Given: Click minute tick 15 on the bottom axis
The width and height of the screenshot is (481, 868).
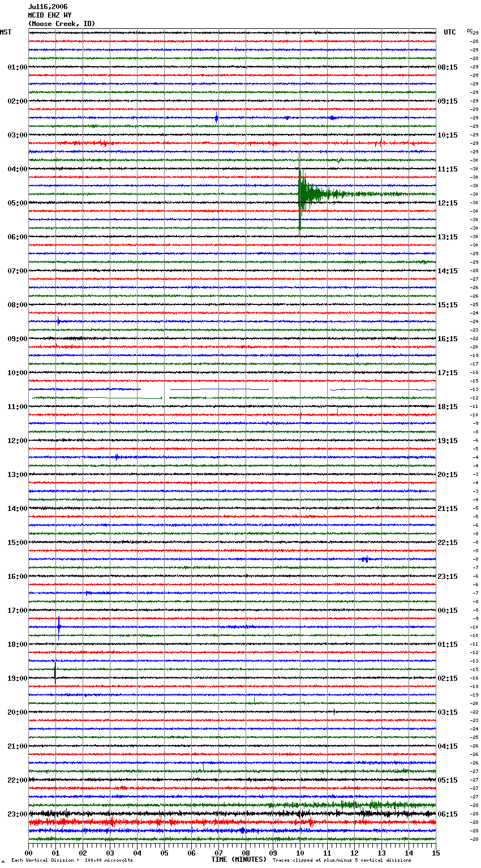Looking at the screenshot, I should coord(436,853).
